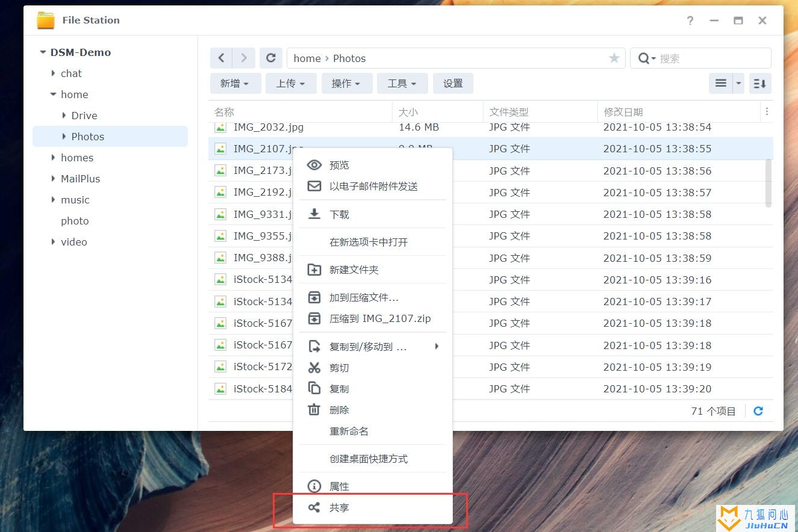Image resolution: width=798 pixels, height=532 pixels.
Task: Click Photos in the breadcrumb path
Action: pyautogui.click(x=349, y=58)
